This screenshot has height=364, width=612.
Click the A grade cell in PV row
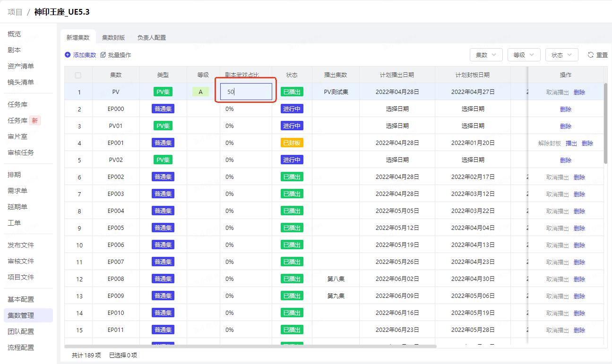click(200, 92)
